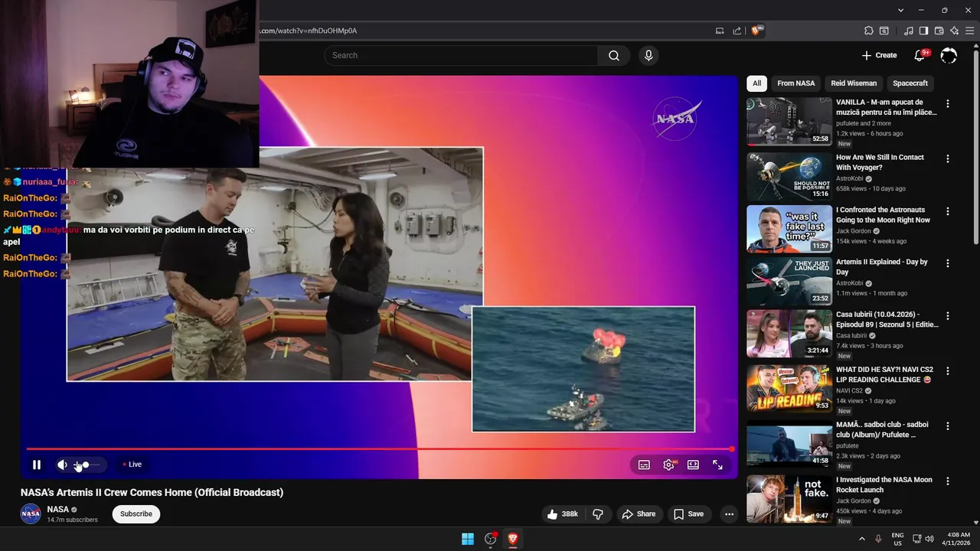Open options for the Voyager video

[x=947, y=158]
